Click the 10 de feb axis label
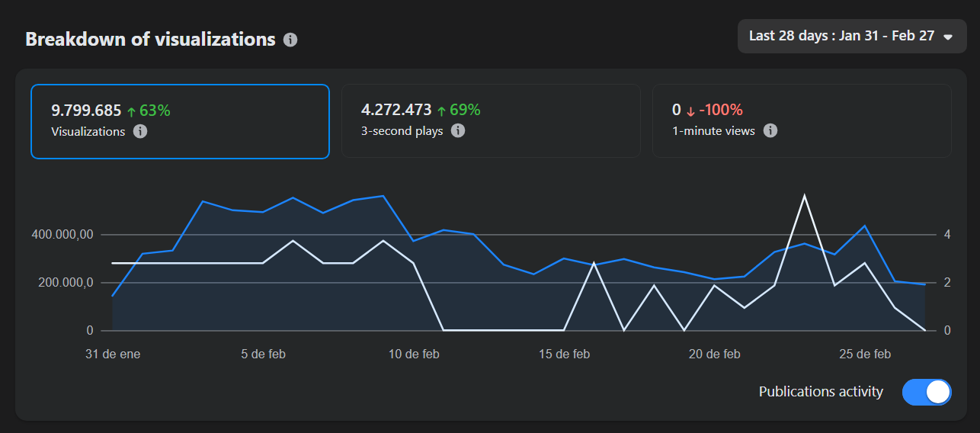980x433 pixels. click(414, 354)
